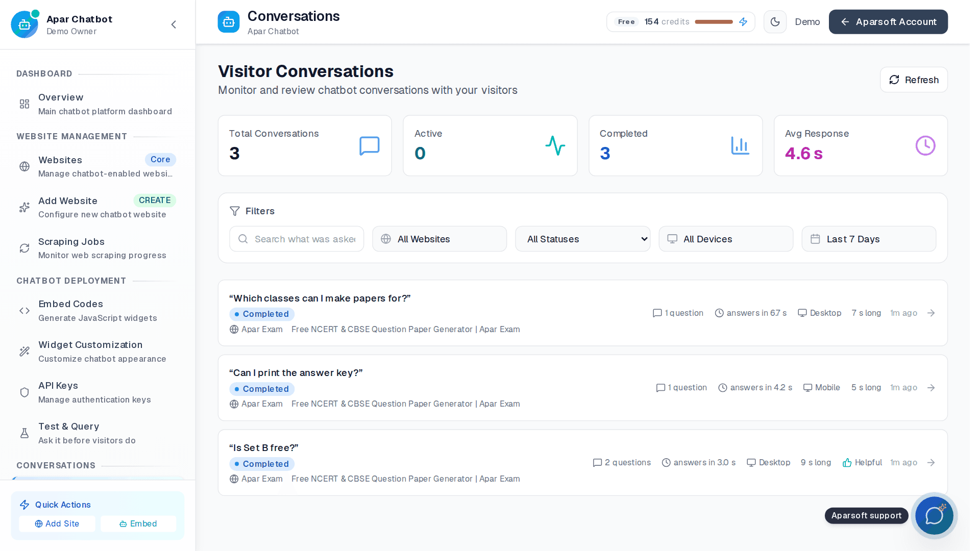
Task: Open arrow for "Which classes can I make papers for?"
Action: (931, 313)
